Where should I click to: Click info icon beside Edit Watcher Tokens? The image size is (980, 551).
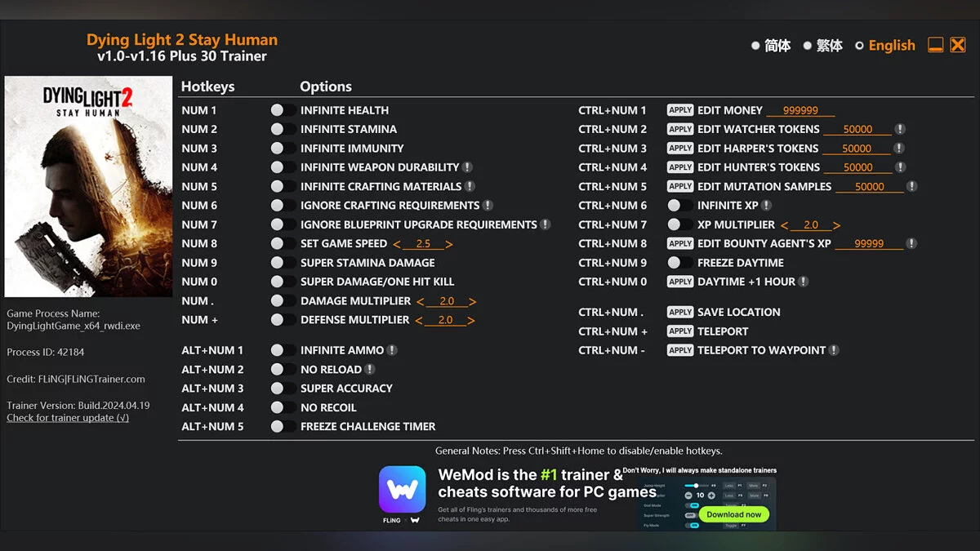[899, 129]
